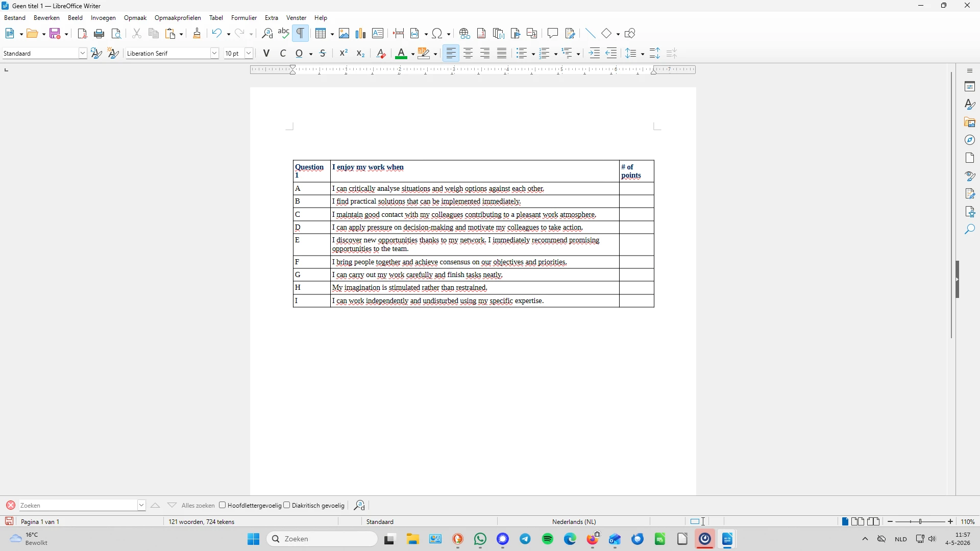Insert a hyperlink
The image size is (980, 551).
[x=464, y=34]
